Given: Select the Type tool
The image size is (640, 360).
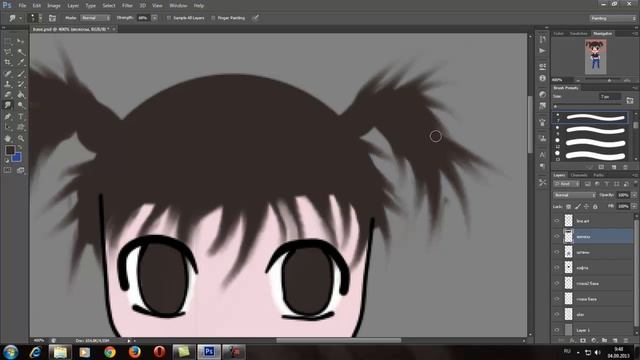Looking at the screenshot, I should (x=21, y=116).
